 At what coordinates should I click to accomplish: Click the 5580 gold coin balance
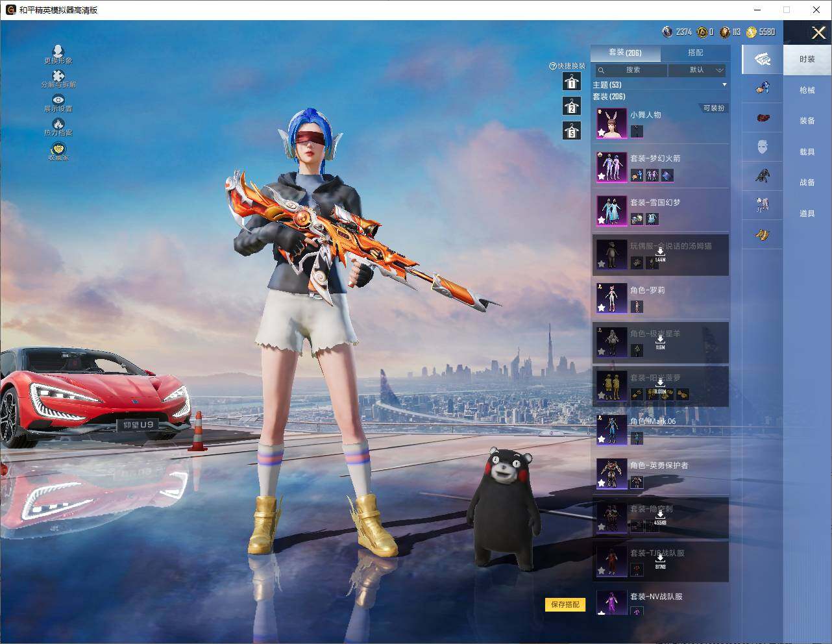pos(761,32)
